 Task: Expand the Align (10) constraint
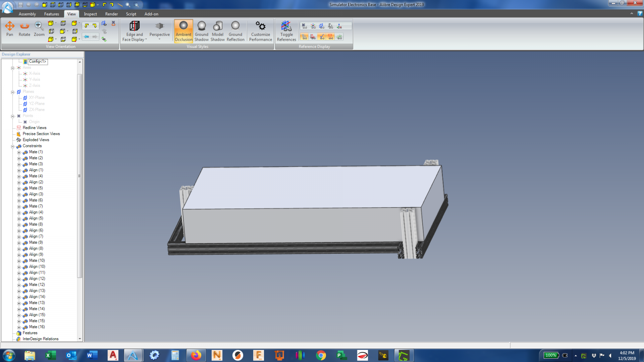(19, 267)
